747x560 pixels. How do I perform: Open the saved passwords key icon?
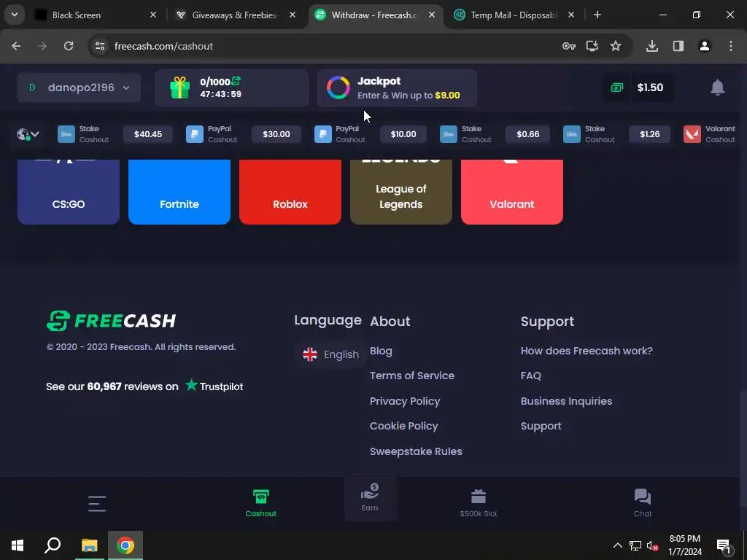pos(569,46)
